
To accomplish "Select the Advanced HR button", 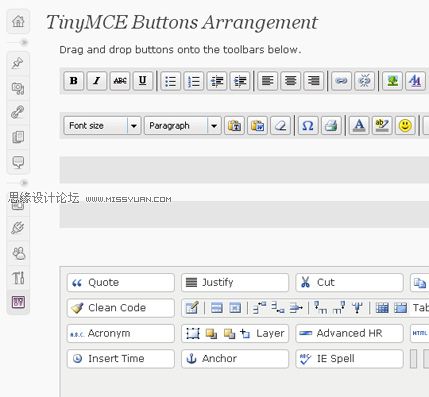I will [x=349, y=333].
